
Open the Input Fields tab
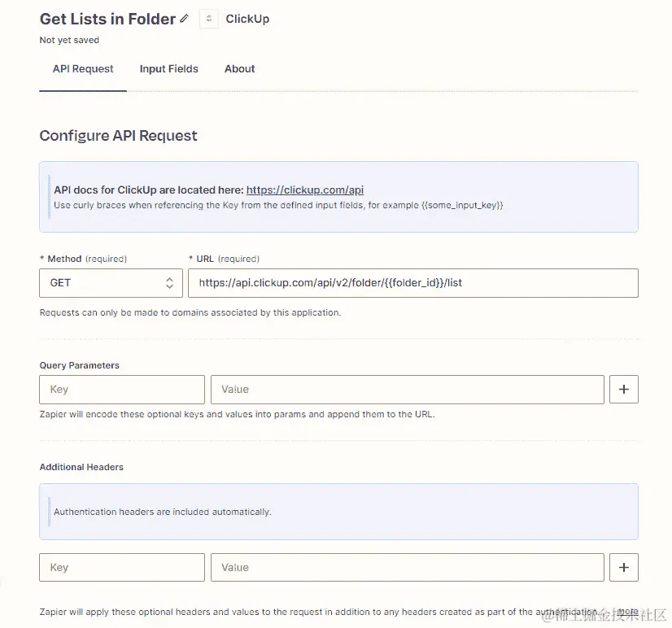click(168, 69)
